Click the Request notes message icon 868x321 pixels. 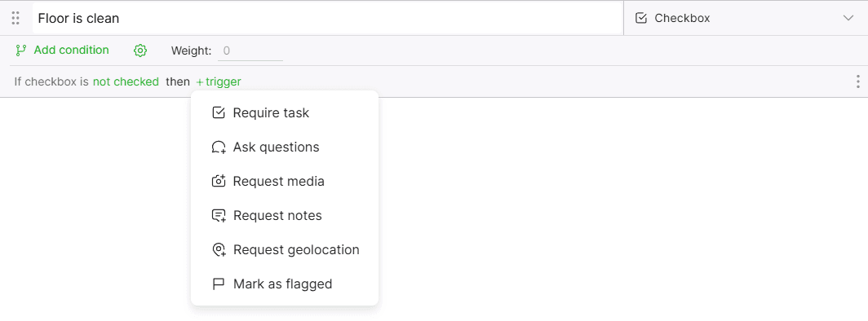(x=219, y=215)
